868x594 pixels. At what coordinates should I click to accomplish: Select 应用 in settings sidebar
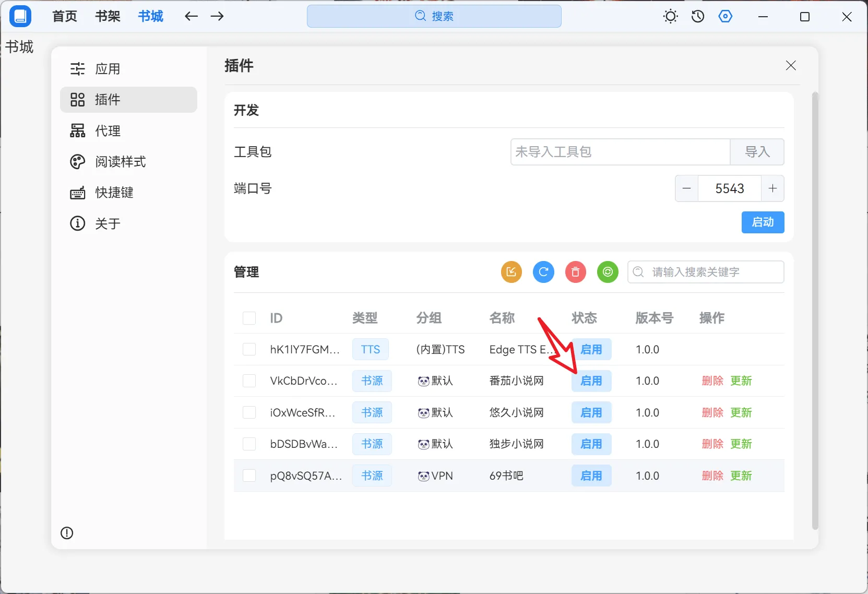(x=128, y=69)
